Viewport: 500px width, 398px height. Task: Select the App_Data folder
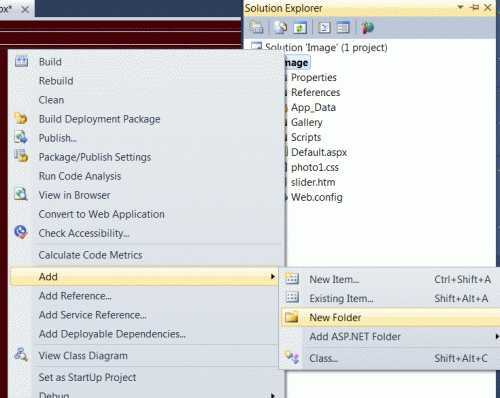point(313,107)
